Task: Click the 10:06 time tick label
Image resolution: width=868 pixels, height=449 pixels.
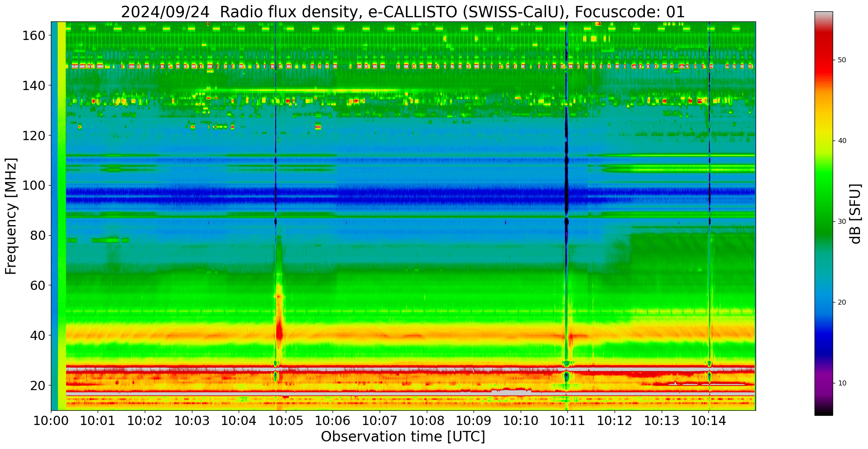Action: point(333,421)
